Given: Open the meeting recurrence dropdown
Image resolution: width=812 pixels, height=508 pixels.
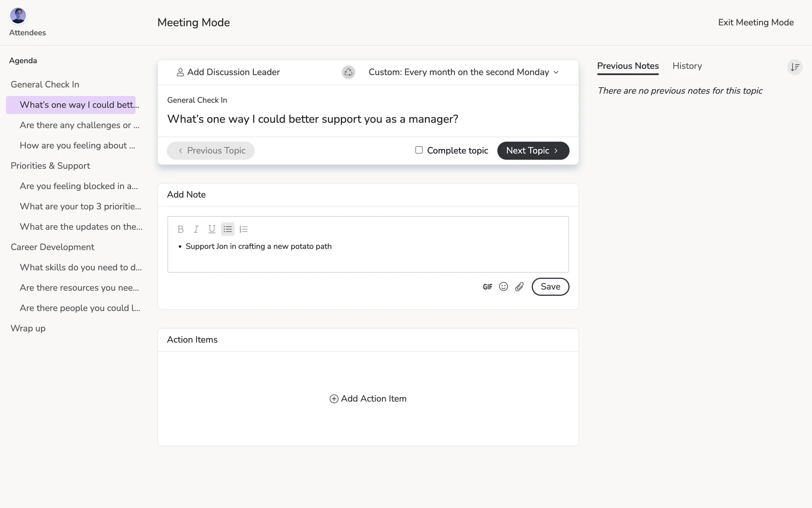Looking at the screenshot, I should [464, 72].
